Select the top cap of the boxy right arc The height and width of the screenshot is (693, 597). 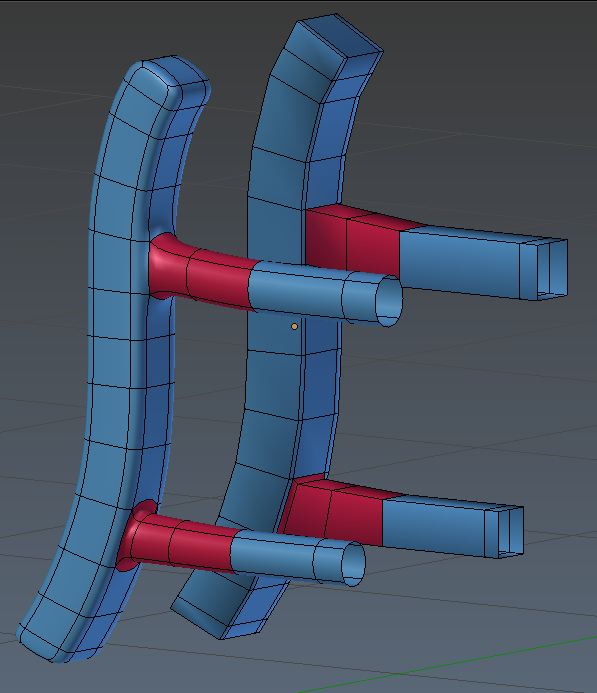[x=339, y=35]
